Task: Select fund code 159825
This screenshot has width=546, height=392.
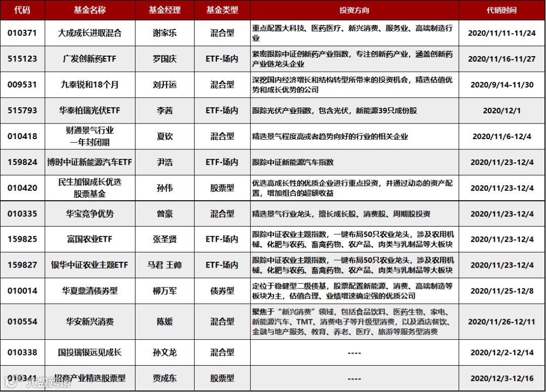Action: click(22, 239)
